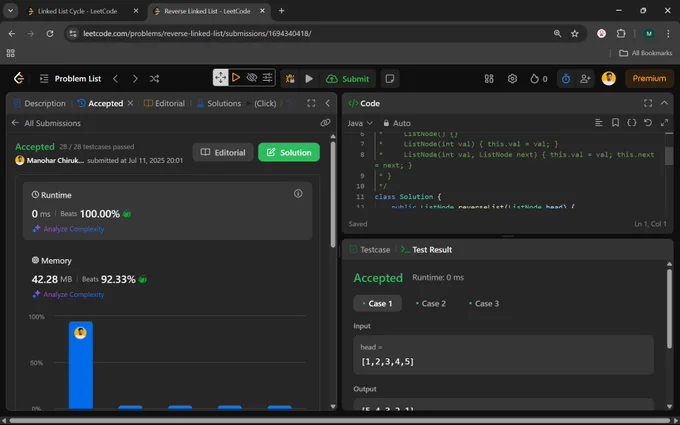Click the LeetCode logo icon

coord(19,78)
